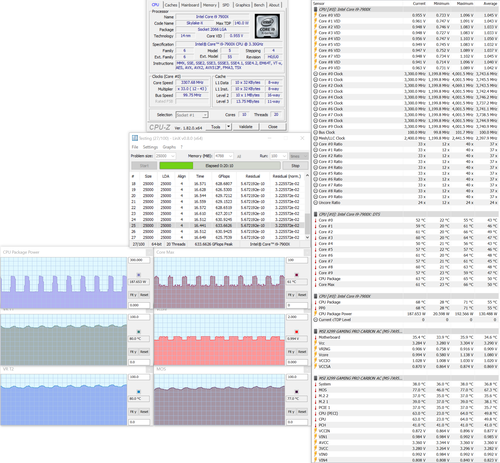Open the About tab in CPU-Z
The height and width of the screenshot is (463, 500).
pyautogui.click(x=274, y=5)
